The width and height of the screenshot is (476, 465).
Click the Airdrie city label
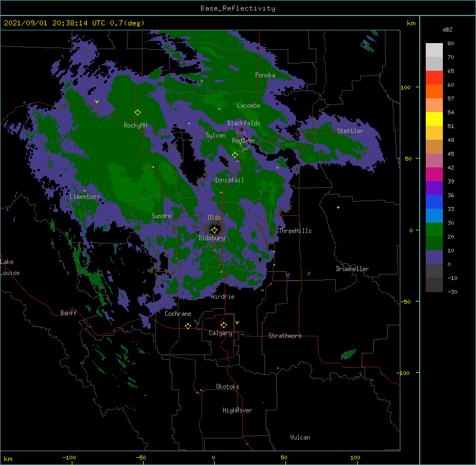coord(223,297)
